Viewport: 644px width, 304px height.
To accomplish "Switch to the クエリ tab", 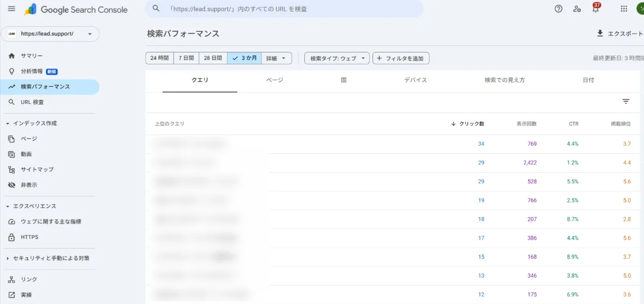I will 200,80.
